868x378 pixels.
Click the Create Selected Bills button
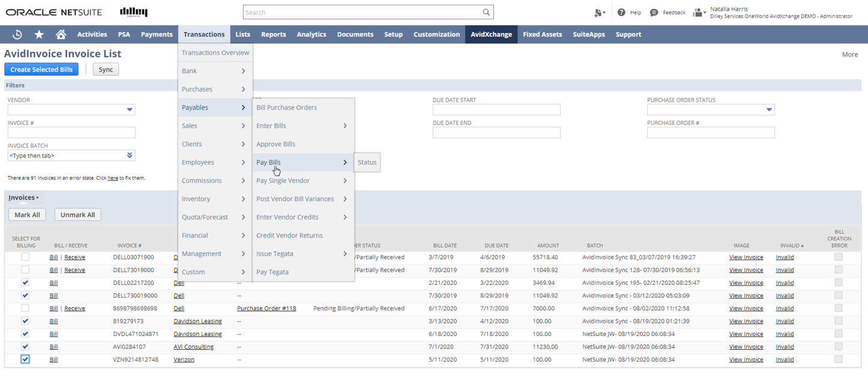pos(41,70)
